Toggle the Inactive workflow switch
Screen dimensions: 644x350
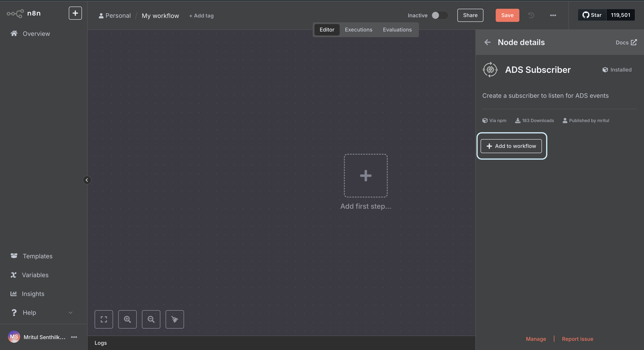(439, 16)
